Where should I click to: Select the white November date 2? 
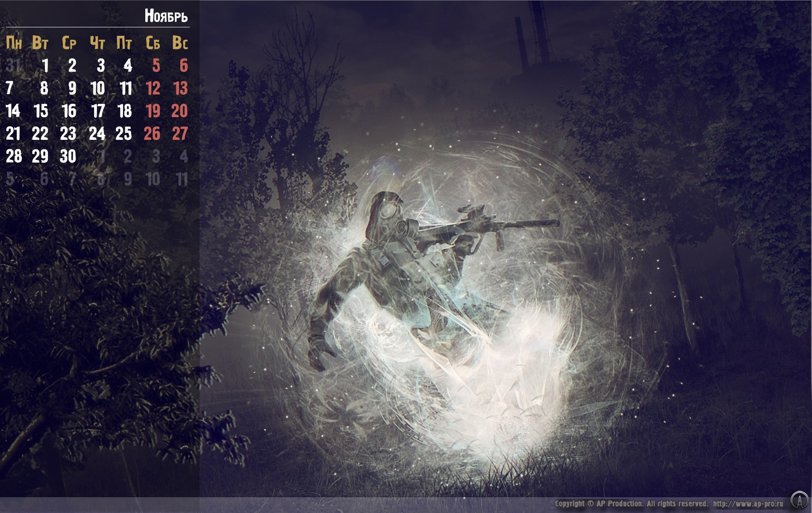pyautogui.click(x=72, y=65)
